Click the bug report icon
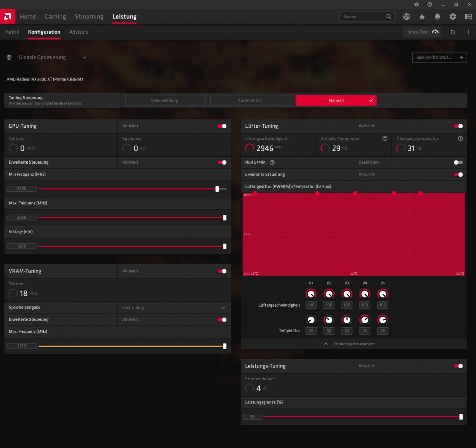Image resolution: width=476 pixels, height=448 pixels. (417, 4)
